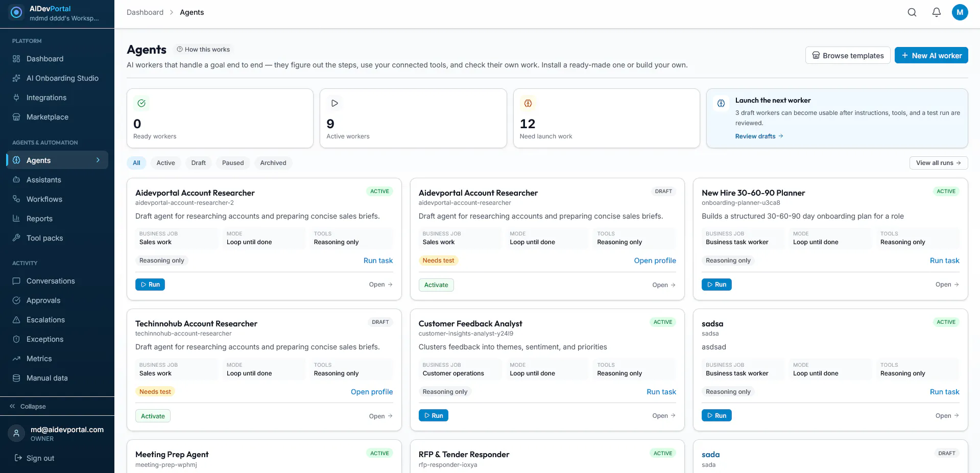
Task: Open the search icon in top bar
Action: (x=912, y=12)
